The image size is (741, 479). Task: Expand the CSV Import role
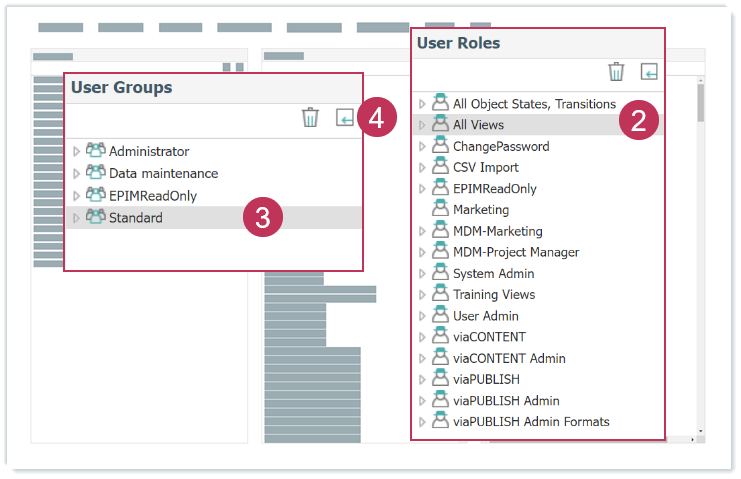tap(422, 168)
